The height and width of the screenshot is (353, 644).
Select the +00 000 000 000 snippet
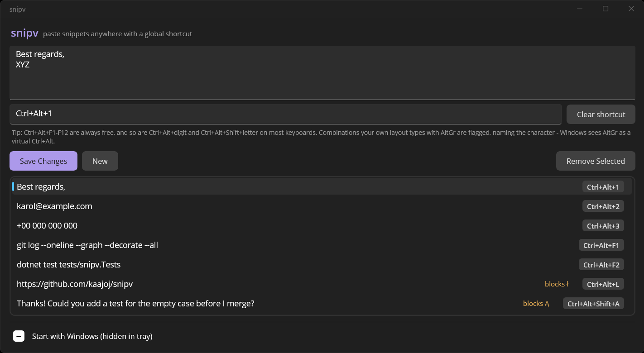click(x=322, y=225)
